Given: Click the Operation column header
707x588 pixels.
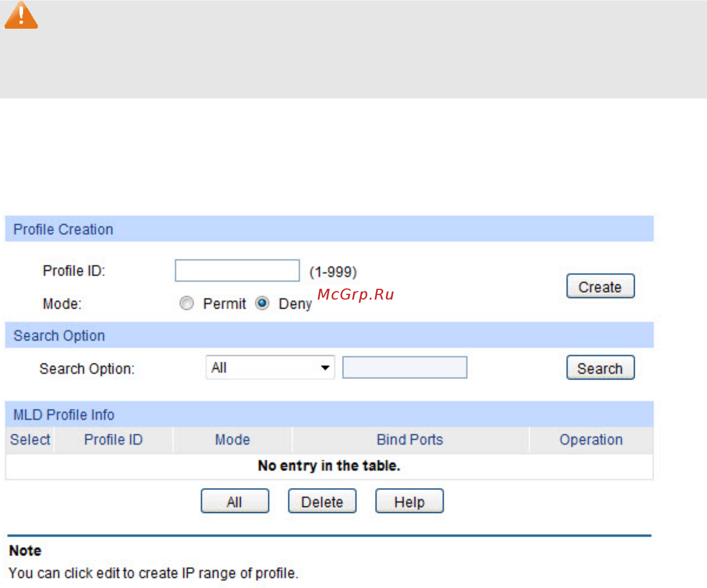Looking at the screenshot, I should 591,440.
